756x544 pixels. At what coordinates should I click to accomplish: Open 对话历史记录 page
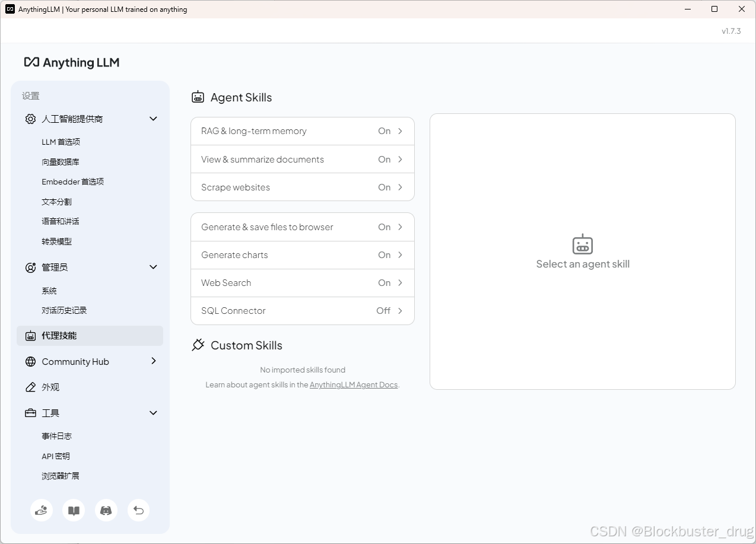pyautogui.click(x=64, y=310)
